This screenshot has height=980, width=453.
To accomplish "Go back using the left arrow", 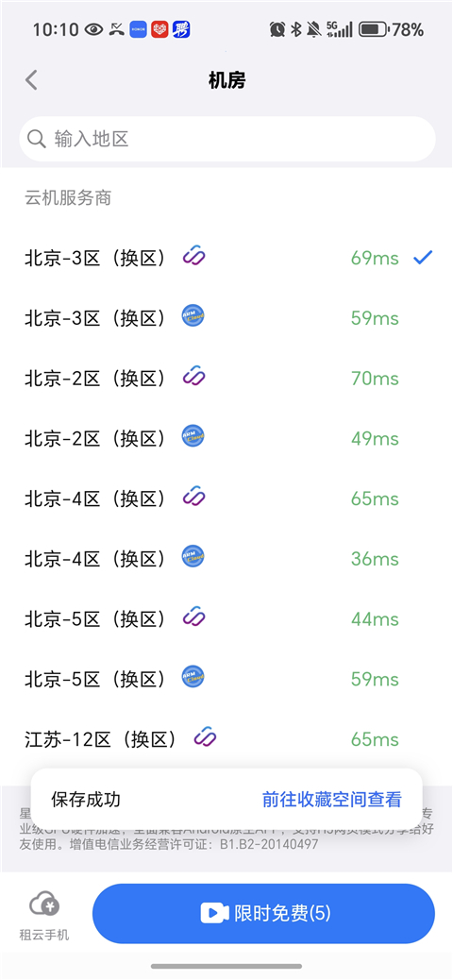I will tap(31, 80).
